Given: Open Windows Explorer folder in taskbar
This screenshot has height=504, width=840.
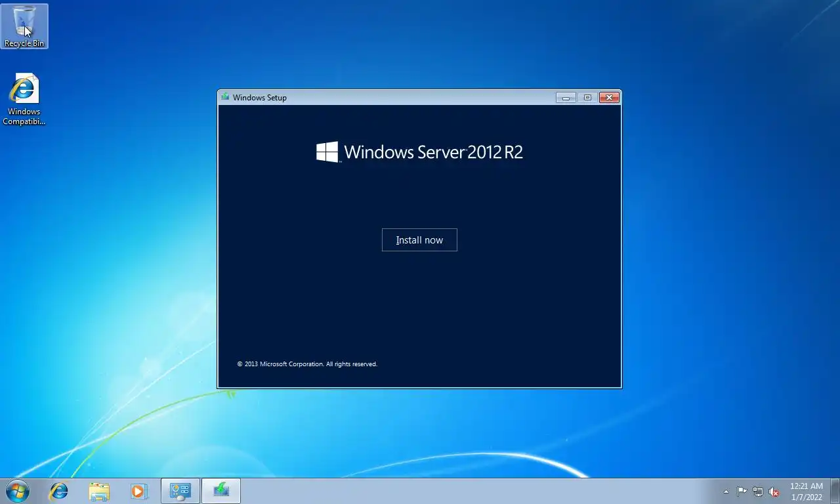Looking at the screenshot, I should (99, 491).
